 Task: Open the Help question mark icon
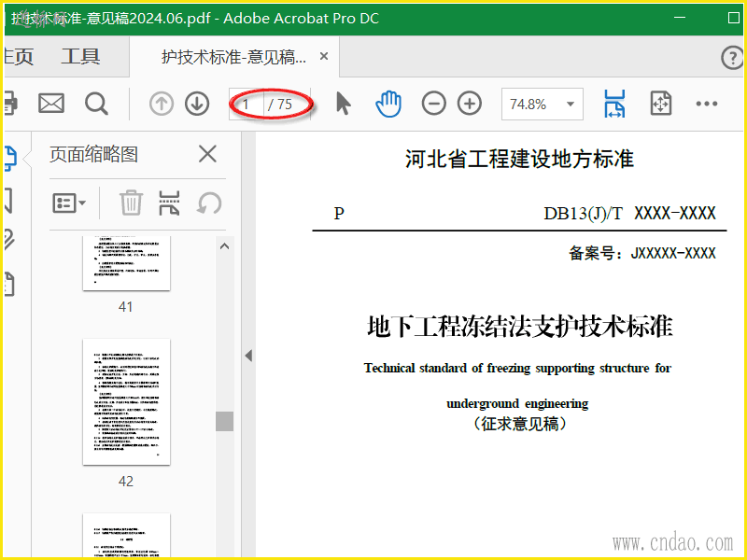pos(732,58)
